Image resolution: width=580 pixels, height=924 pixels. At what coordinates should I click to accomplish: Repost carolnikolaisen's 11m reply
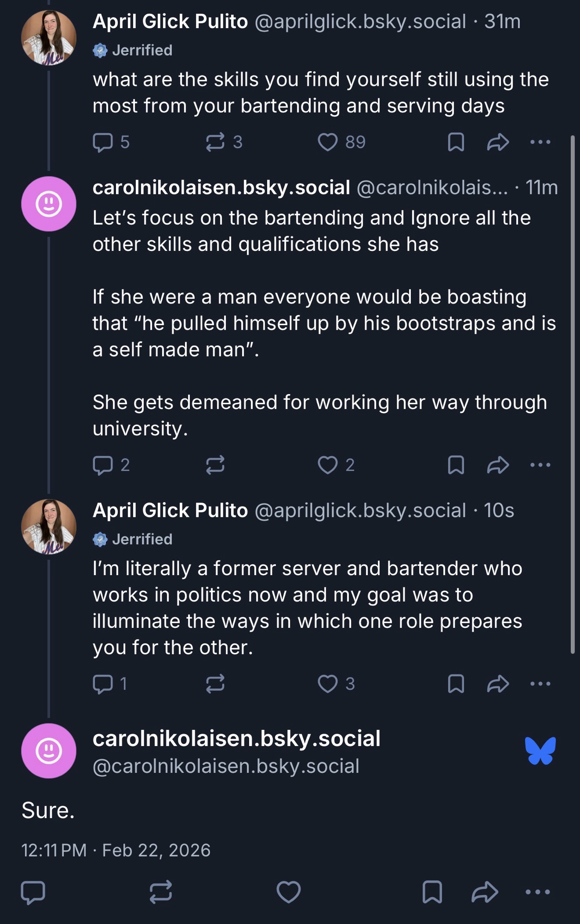coord(215,465)
